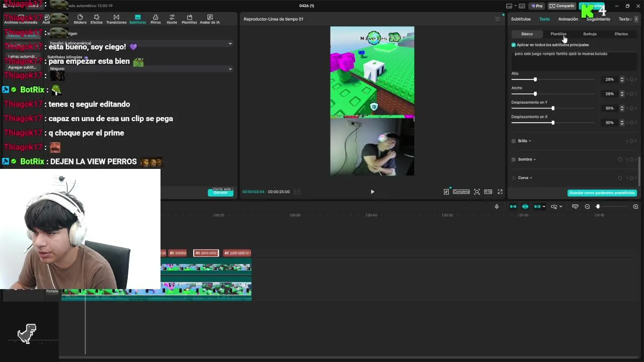Open dropdown beside the preview axis icon
This screenshot has height=362, width=644.
(x=560, y=207)
